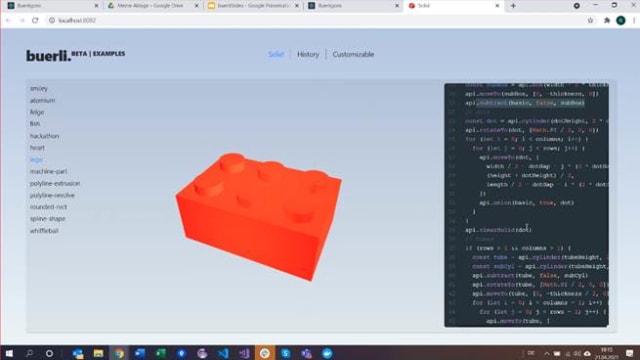Open Skype from the taskbar

285,353
